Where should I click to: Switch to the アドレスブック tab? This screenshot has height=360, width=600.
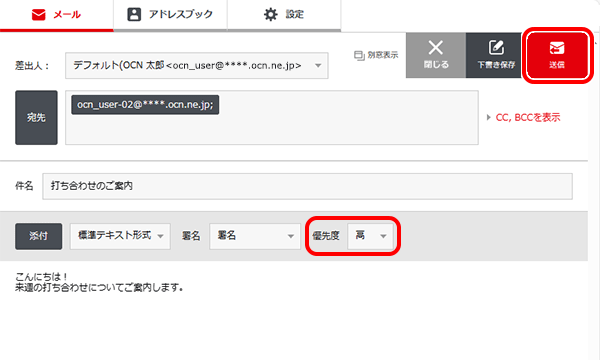tap(170, 15)
